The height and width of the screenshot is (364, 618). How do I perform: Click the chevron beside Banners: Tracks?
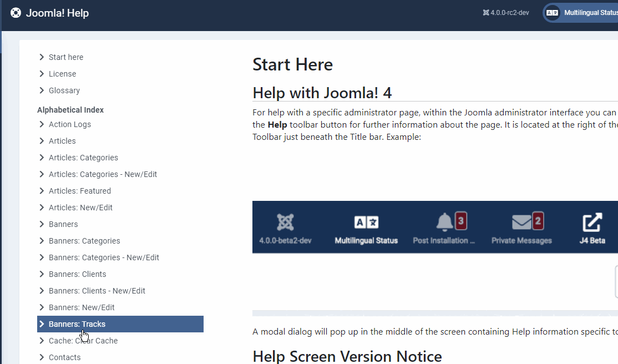tap(42, 324)
